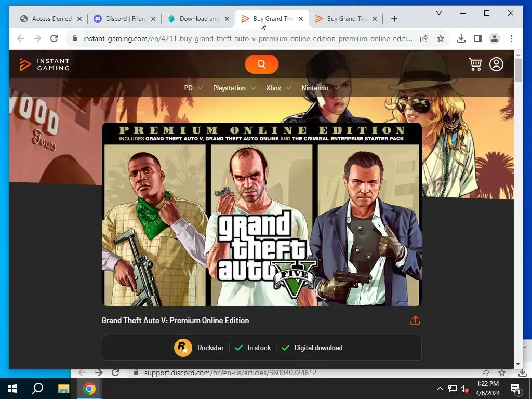Open File Explorer from taskbar
The image size is (532, 399).
click(63, 389)
